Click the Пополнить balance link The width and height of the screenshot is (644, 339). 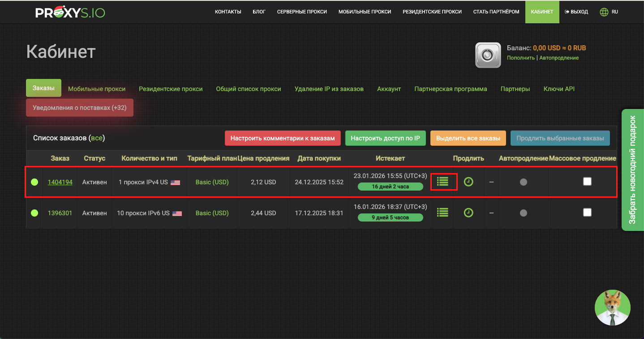point(521,58)
